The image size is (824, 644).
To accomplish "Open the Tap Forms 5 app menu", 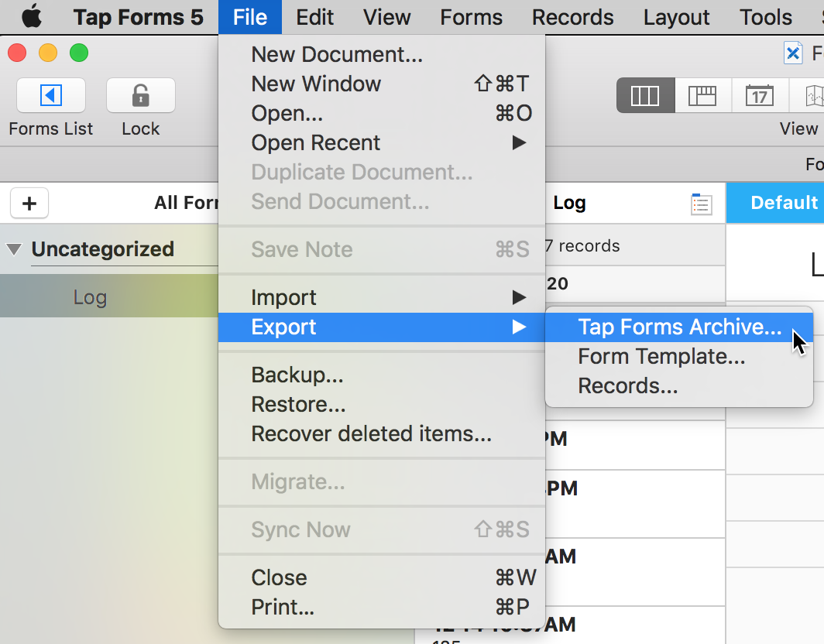I will point(138,17).
